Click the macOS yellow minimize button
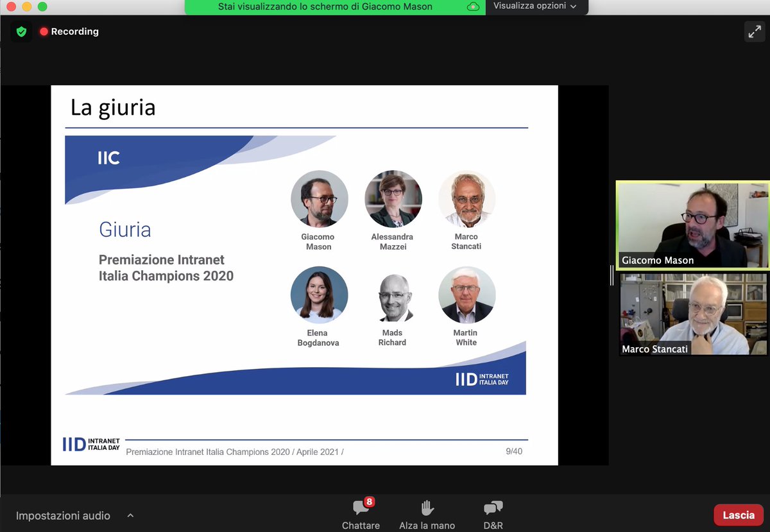The height and width of the screenshot is (532, 770). pos(26,6)
